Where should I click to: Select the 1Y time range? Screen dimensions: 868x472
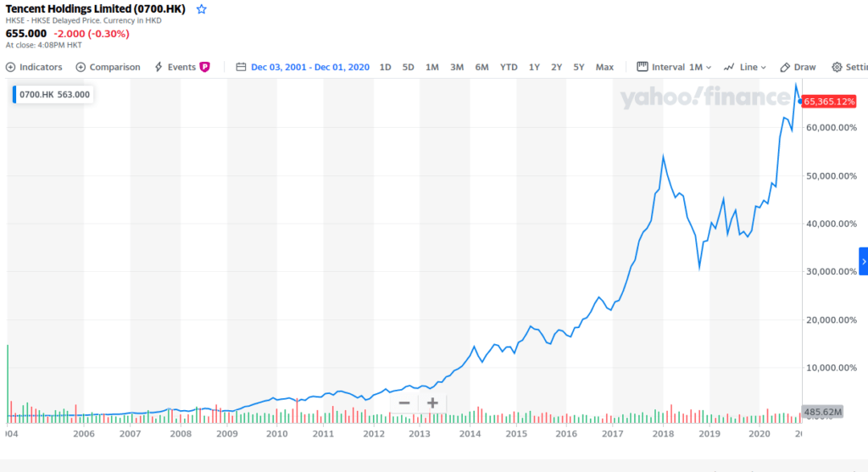coord(534,67)
